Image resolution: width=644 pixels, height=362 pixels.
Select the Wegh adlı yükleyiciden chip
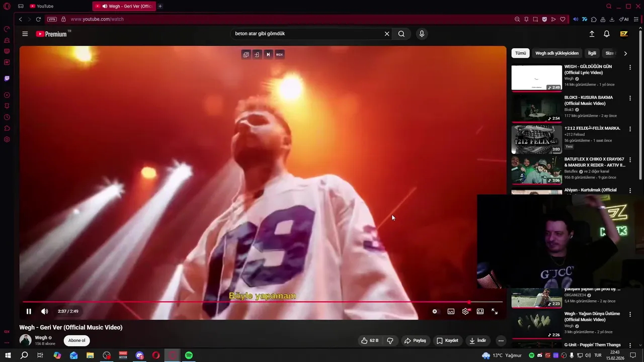[557, 53]
